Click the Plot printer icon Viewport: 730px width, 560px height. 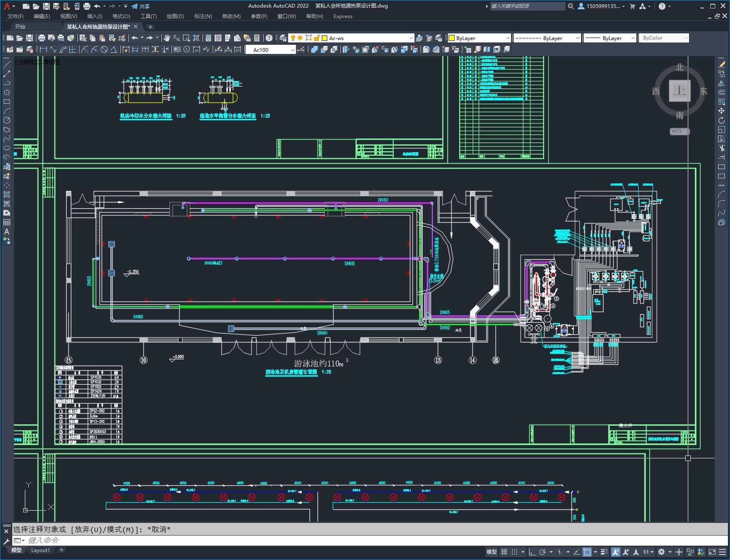point(42,38)
